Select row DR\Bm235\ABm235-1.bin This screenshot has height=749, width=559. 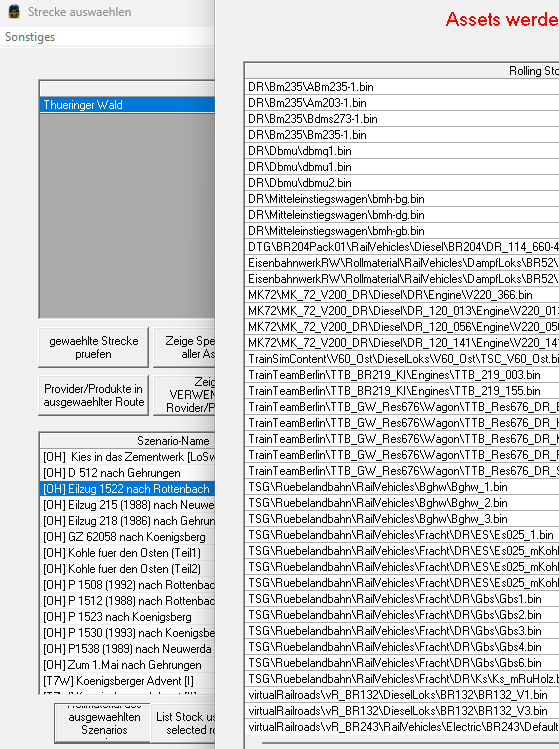(x=402, y=87)
